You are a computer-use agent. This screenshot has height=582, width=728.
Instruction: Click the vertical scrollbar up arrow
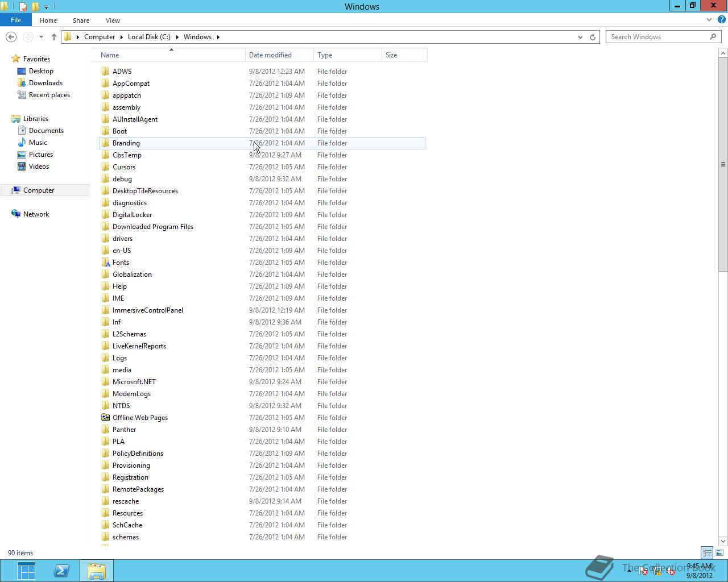click(x=723, y=53)
